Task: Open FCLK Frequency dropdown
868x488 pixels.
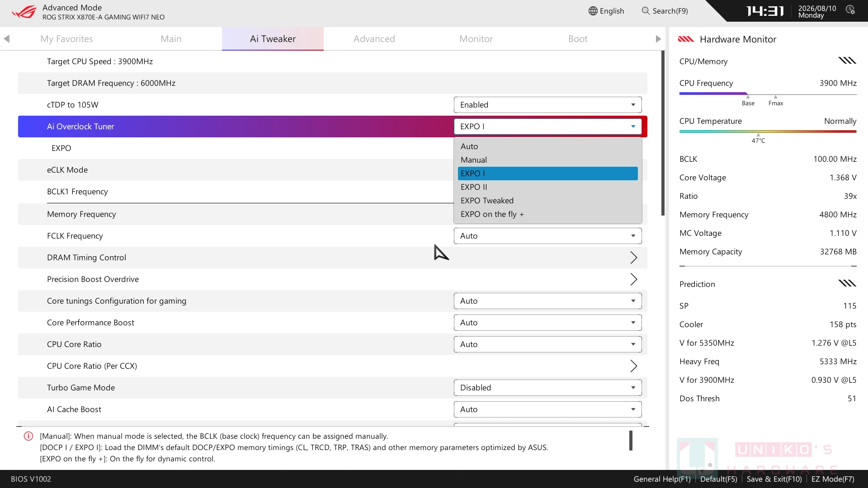Action: [x=547, y=236]
